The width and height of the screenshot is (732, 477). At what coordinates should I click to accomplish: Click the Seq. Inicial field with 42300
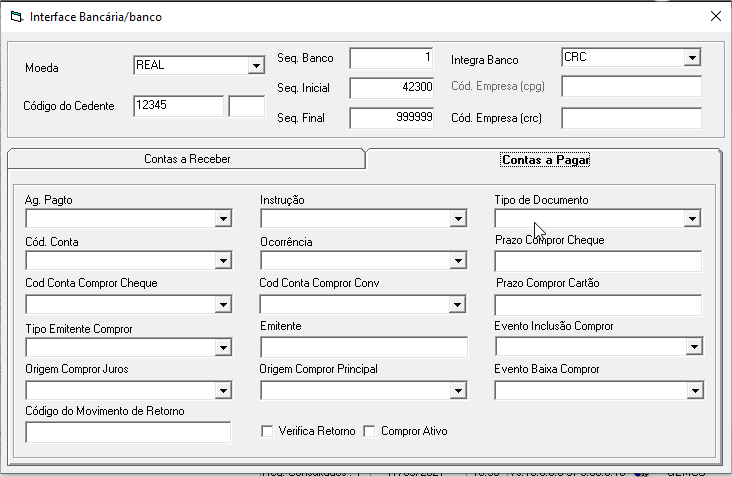point(391,88)
